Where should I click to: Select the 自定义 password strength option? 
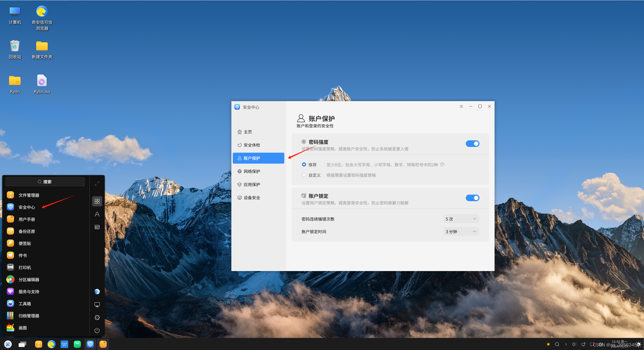[x=304, y=175]
